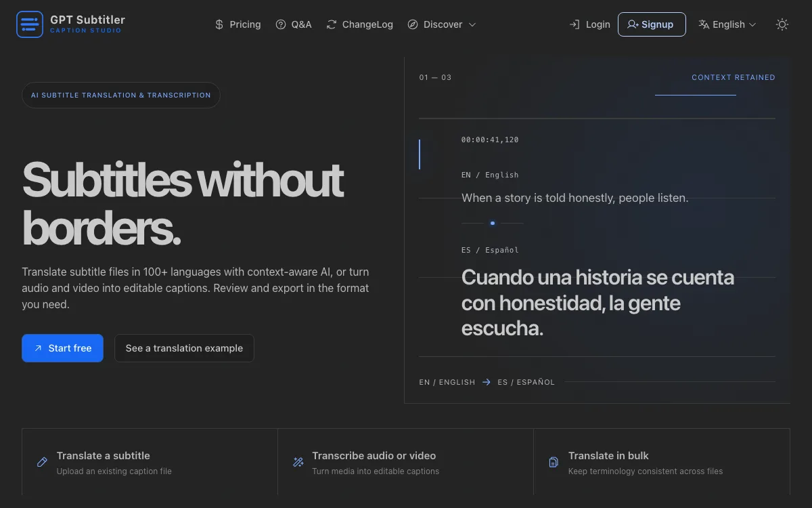Click the Signup user-plus icon
Image resolution: width=812 pixels, height=508 pixels.
[x=633, y=24]
